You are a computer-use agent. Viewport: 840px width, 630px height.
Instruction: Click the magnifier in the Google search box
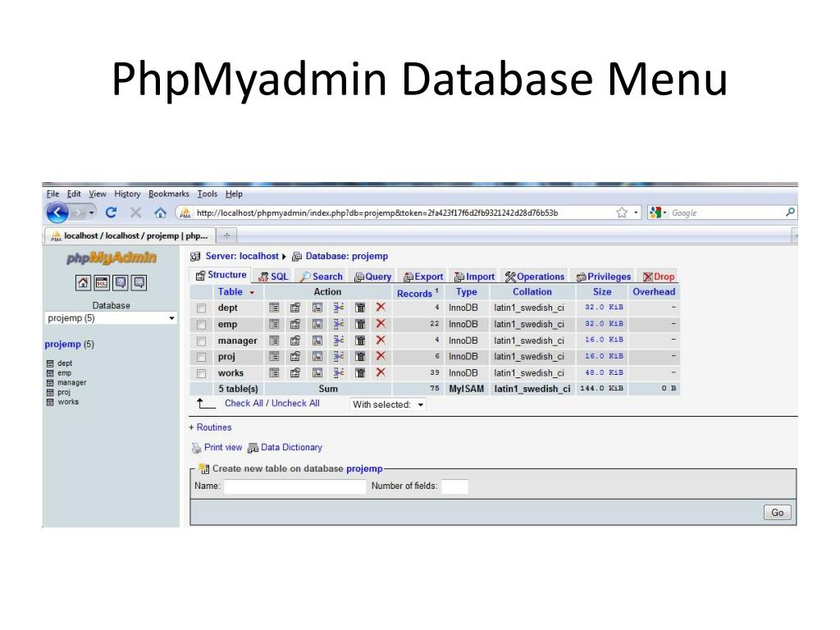pos(790,212)
